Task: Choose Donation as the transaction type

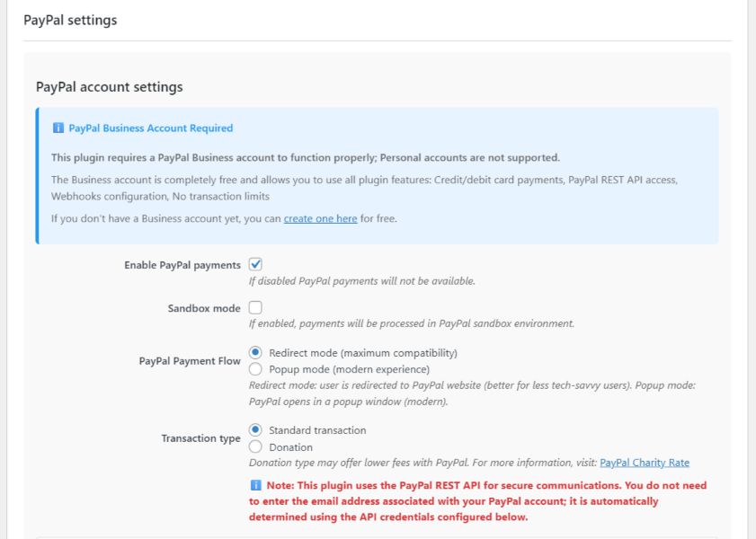Action: click(x=255, y=446)
